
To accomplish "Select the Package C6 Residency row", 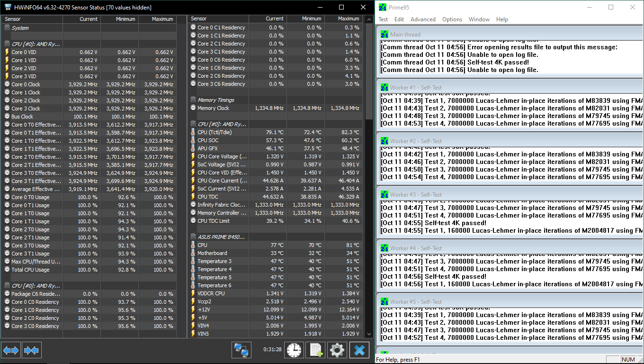I will pyautogui.click(x=89, y=294).
